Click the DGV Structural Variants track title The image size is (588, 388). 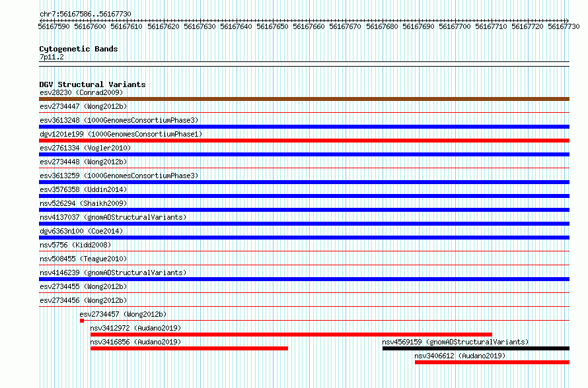coord(92,84)
